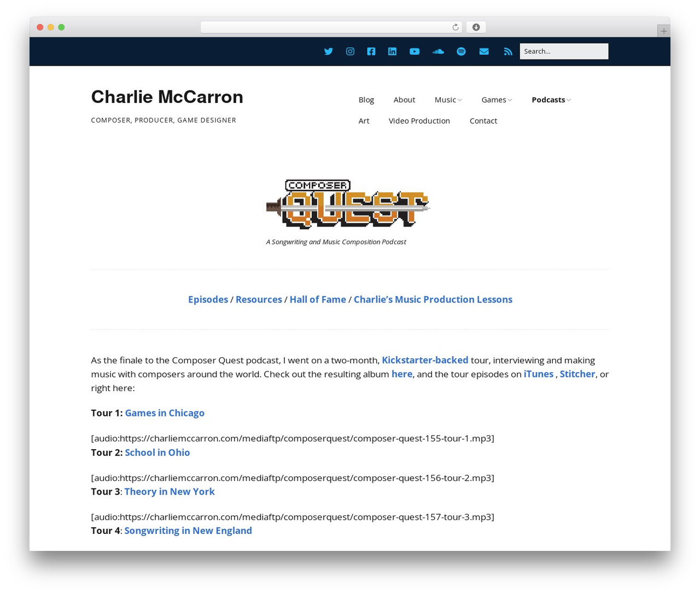This screenshot has height=593, width=700.
Task: Open the Contact page
Action: [483, 121]
